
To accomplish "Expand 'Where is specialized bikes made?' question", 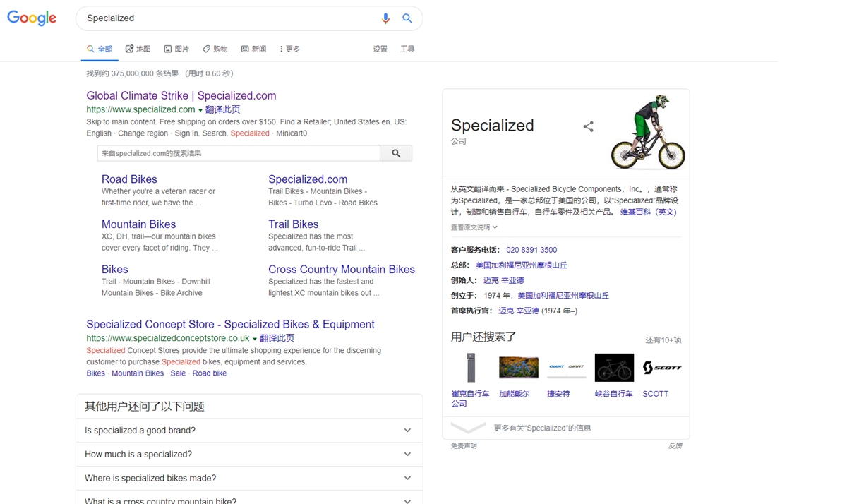I will pos(249,479).
